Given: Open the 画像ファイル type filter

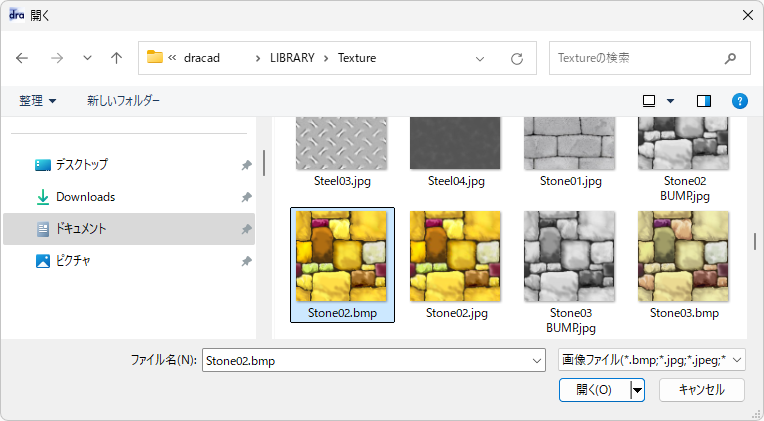Looking at the screenshot, I should [x=651, y=360].
